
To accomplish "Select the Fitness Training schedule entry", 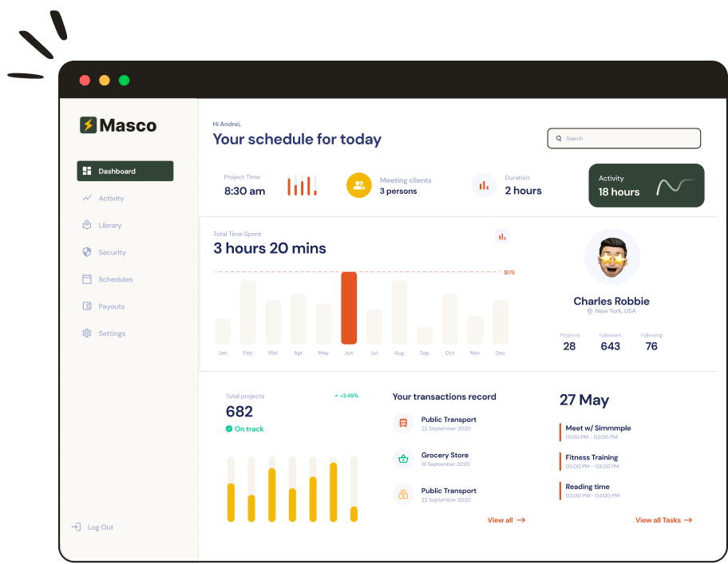I will pos(591,461).
